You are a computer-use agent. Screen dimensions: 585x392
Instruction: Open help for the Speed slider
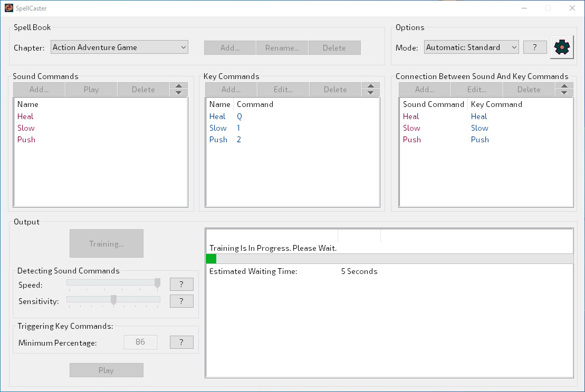pos(181,285)
